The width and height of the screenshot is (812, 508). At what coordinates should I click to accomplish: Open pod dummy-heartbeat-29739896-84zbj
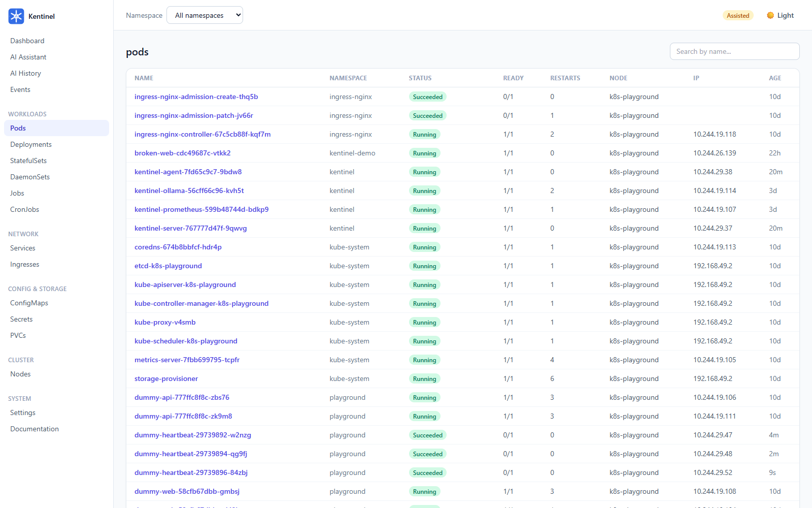point(191,472)
